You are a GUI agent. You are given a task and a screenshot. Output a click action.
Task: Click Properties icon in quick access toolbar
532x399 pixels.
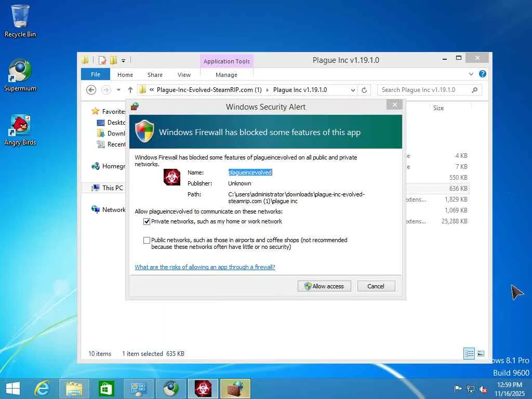coord(102,60)
